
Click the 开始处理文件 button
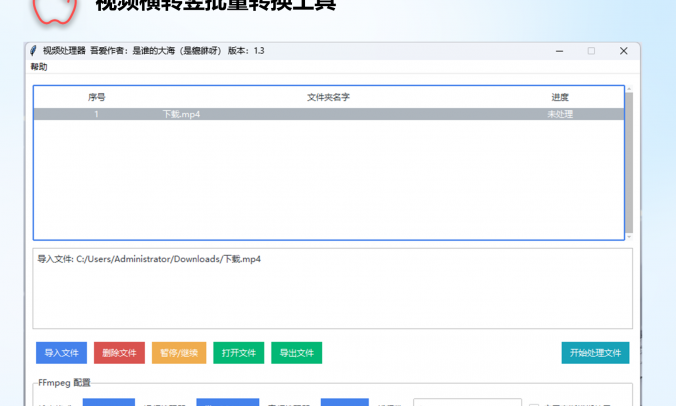(x=595, y=353)
